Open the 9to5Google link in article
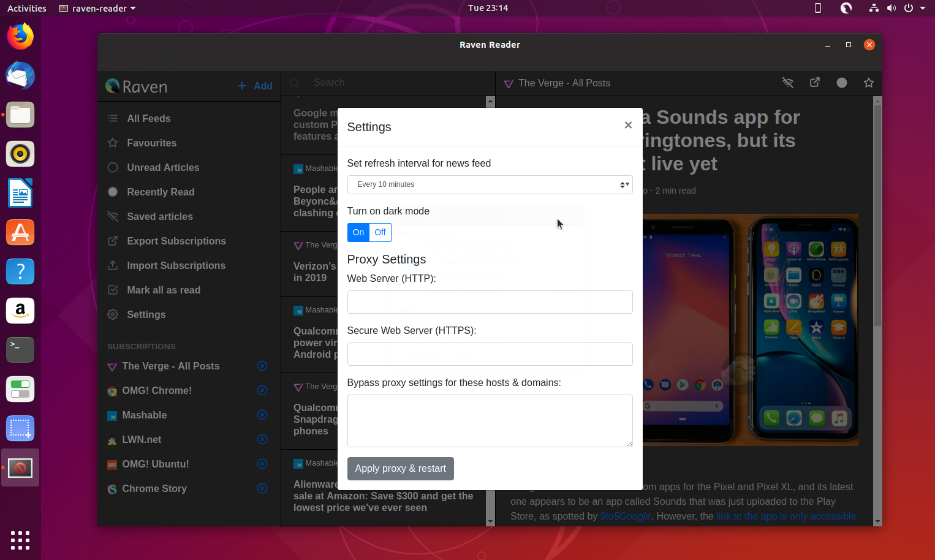Screen dimensions: 935x560 pyautogui.click(x=625, y=516)
